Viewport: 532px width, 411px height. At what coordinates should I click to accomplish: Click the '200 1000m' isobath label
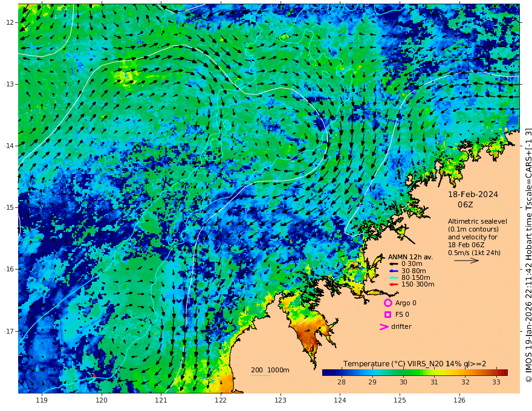click(x=270, y=370)
